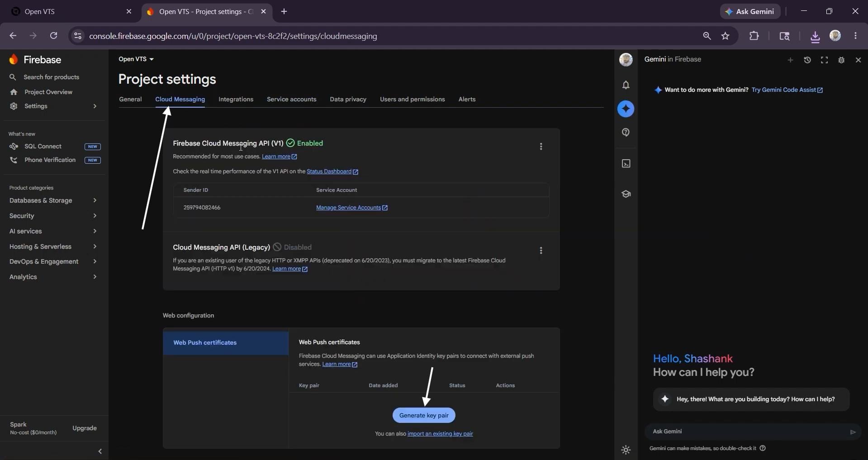The height and width of the screenshot is (460, 868).
Task: Switch to the Integrations tab
Action: click(x=236, y=100)
